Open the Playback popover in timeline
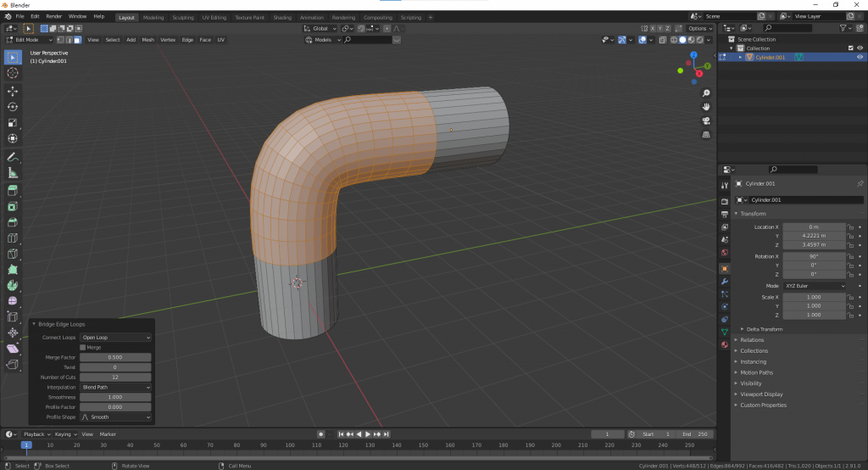 click(x=36, y=434)
